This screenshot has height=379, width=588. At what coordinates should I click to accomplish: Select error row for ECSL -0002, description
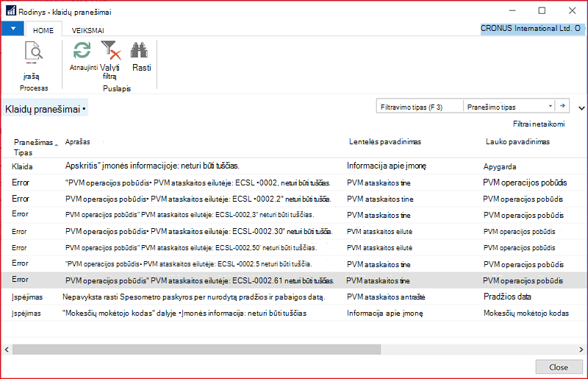click(x=198, y=183)
